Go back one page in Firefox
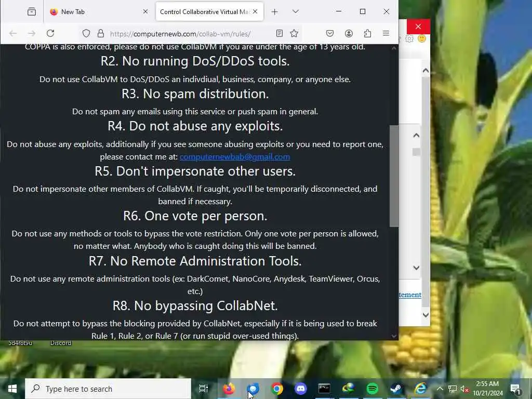This screenshot has width=532, height=399. click(x=13, y=33)
